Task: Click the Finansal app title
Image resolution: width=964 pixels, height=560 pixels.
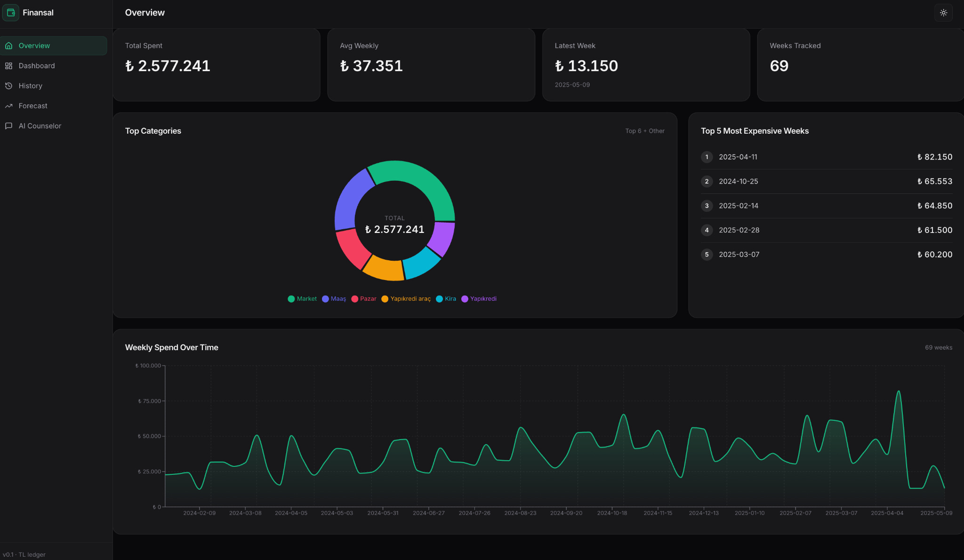Action: point(38,13)
